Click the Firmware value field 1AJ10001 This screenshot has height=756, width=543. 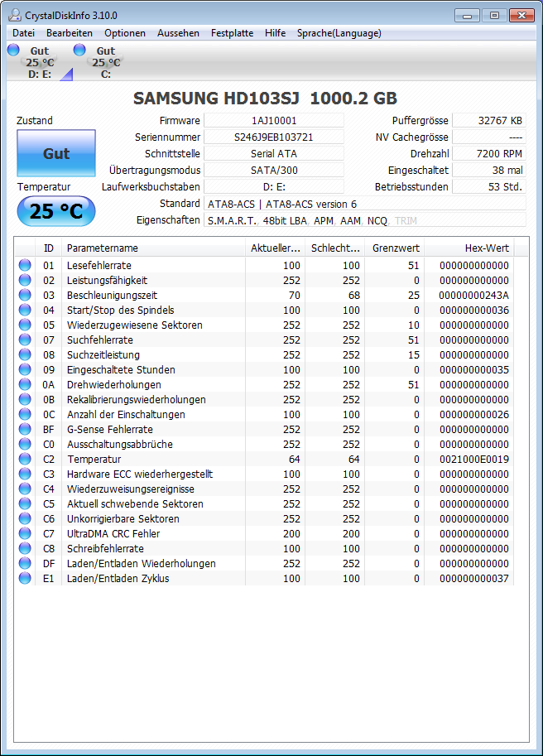click(x=274, y=121)
